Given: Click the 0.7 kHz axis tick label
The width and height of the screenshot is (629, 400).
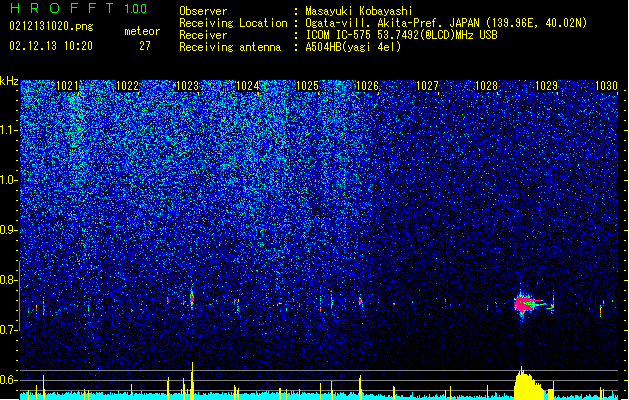Looking at the screenshot, I should click(x=9, y=330).
